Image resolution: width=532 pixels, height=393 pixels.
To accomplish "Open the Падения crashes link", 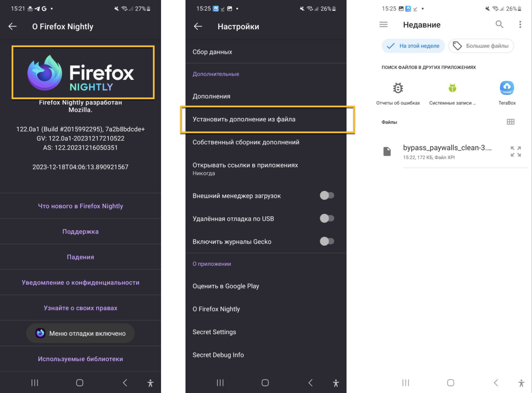I will [81, 257].
